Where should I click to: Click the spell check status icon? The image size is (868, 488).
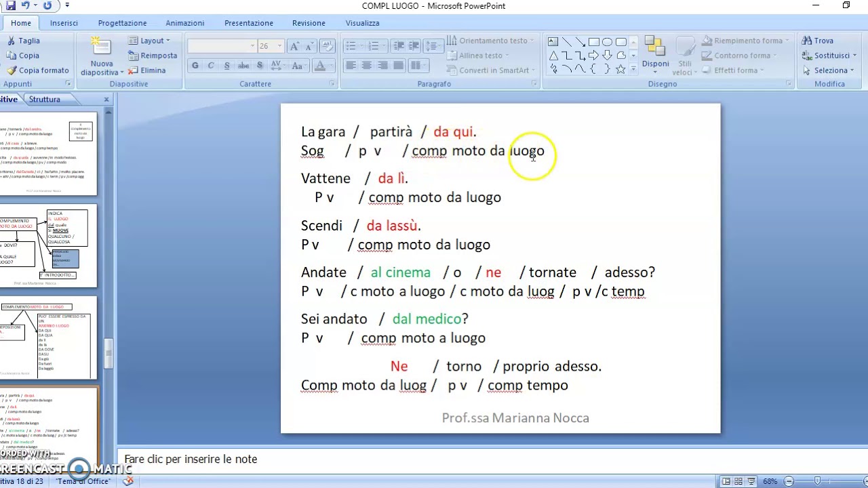click(128, 481)
